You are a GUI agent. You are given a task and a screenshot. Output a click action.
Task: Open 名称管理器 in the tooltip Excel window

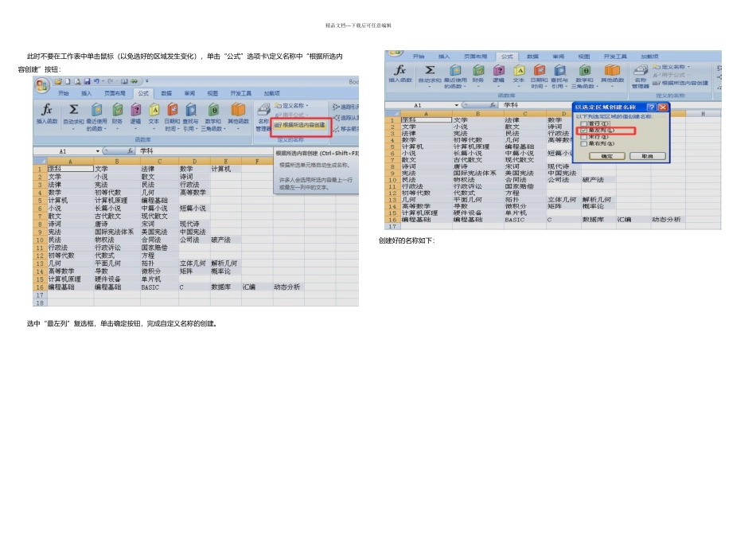pos(263,116)
